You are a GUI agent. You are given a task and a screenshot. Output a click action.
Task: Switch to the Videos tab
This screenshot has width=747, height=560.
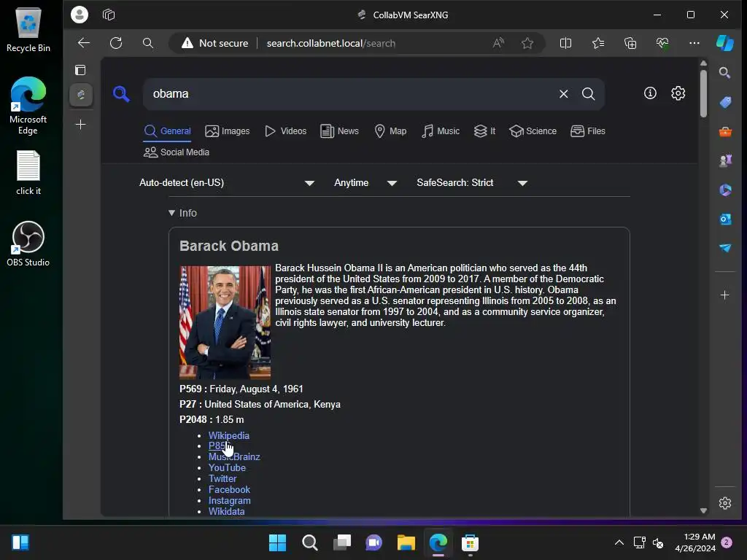[x=285, y=131]
